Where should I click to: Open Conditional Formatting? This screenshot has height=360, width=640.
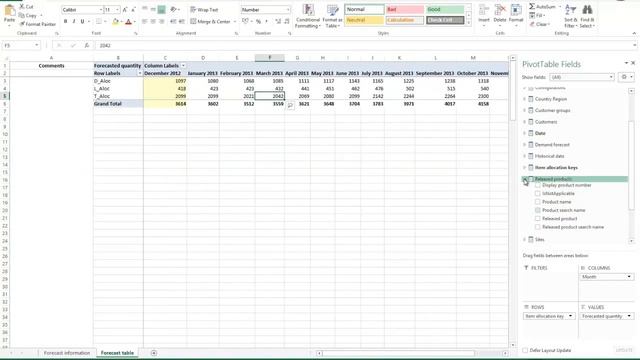(308, 16)
